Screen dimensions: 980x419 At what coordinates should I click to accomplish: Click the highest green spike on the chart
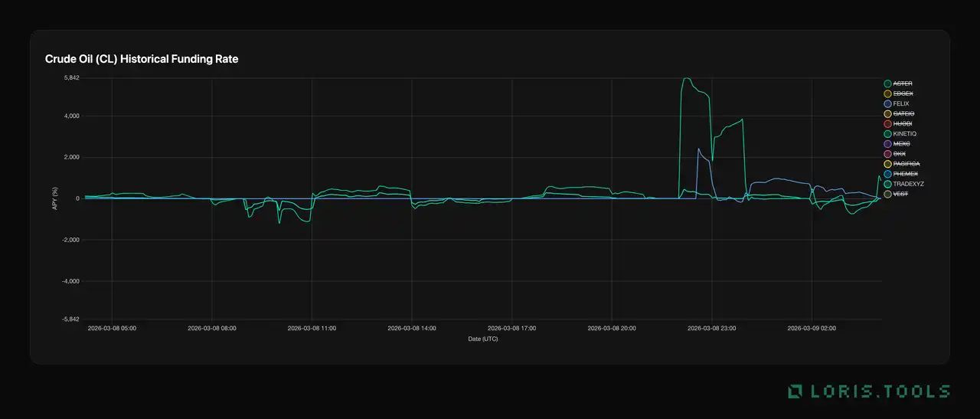click(x=686, y=78)
